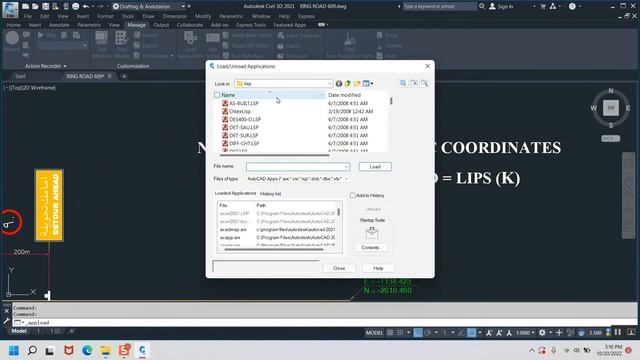Viewport: 640px width, 360px height.
Task: Click the status bar plus annotation monitor icon
Action: (x=559, y=333)
